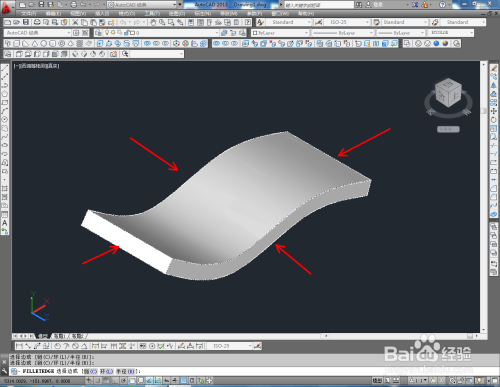Click the customize wrench icon beside command line

[4, 371]
